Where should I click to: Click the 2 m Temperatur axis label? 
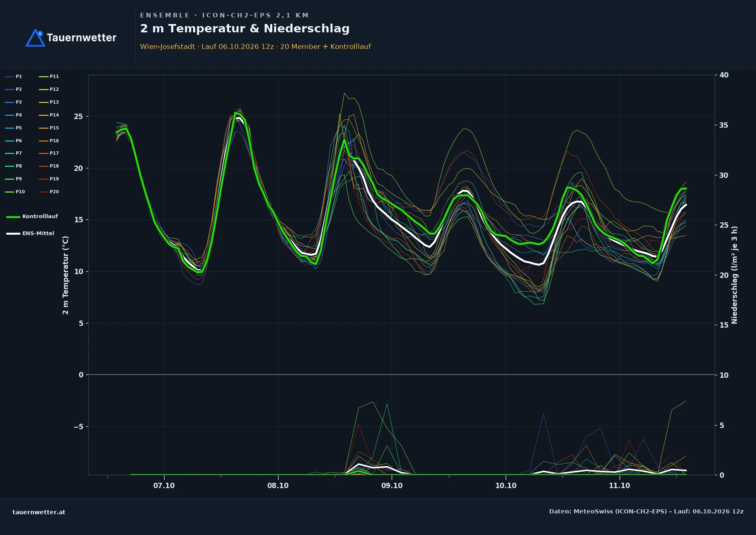65,275
